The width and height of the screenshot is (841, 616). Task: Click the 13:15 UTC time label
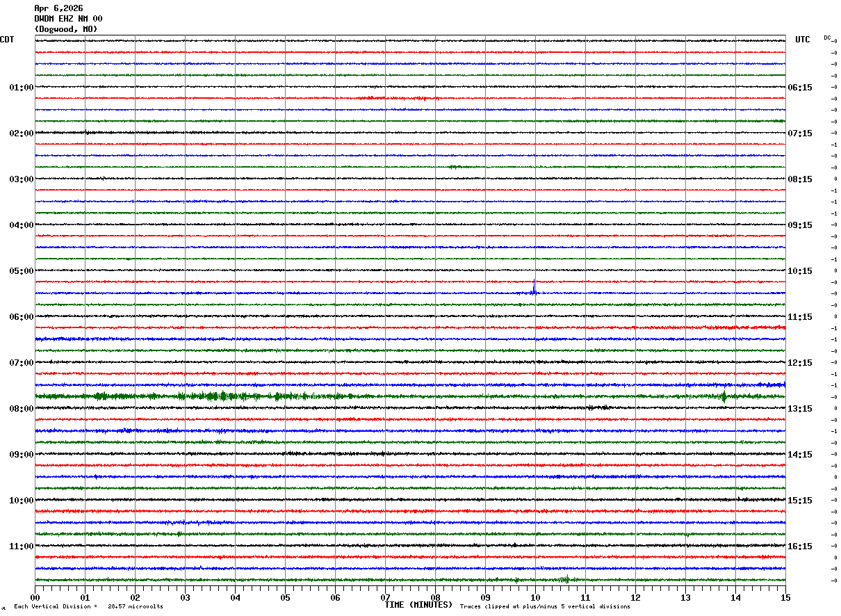[800, 409]
